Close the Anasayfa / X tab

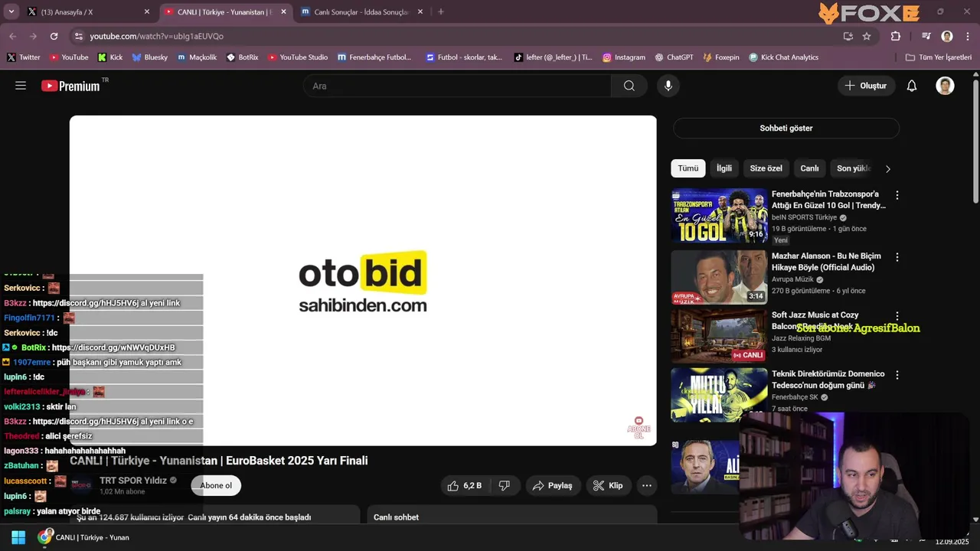147,11
